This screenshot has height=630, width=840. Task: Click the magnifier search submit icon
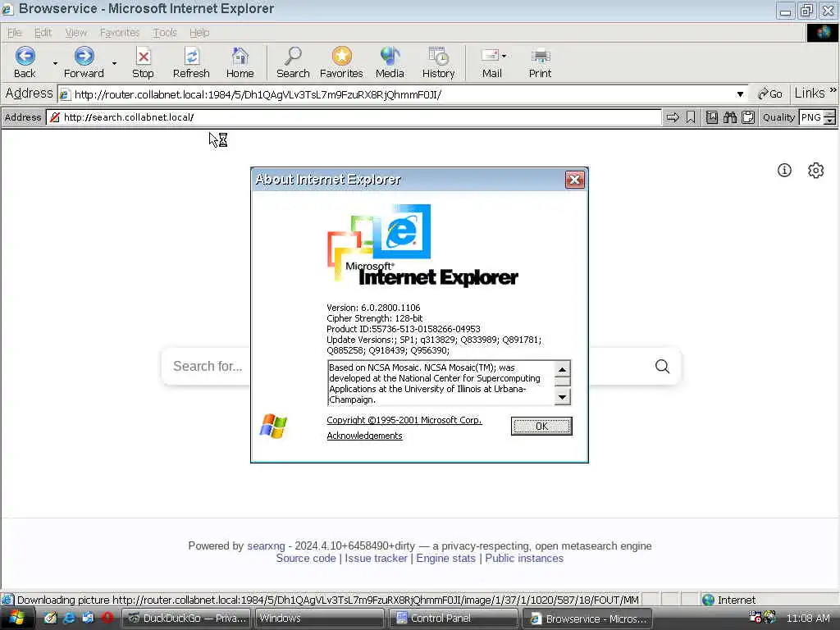[662, 366]
